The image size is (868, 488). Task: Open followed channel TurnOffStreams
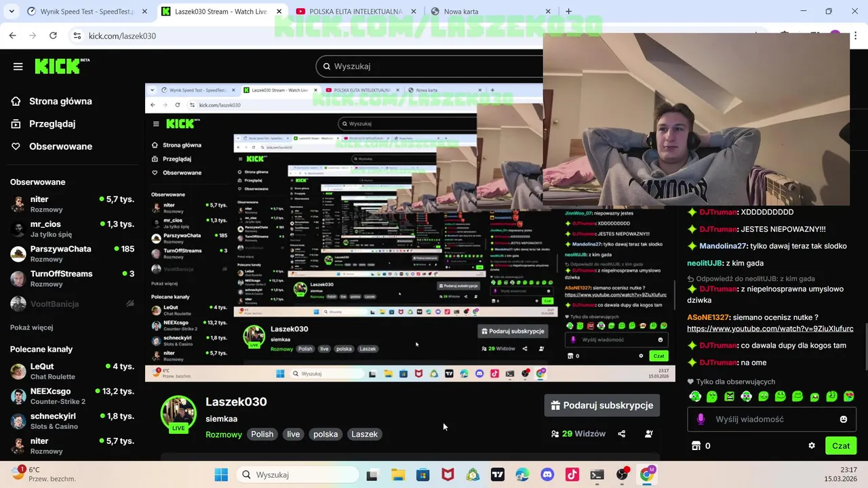(72, 279)
